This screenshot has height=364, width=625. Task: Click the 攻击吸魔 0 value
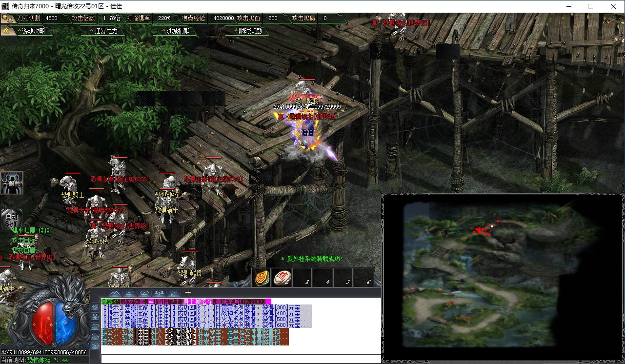(325, 18)
